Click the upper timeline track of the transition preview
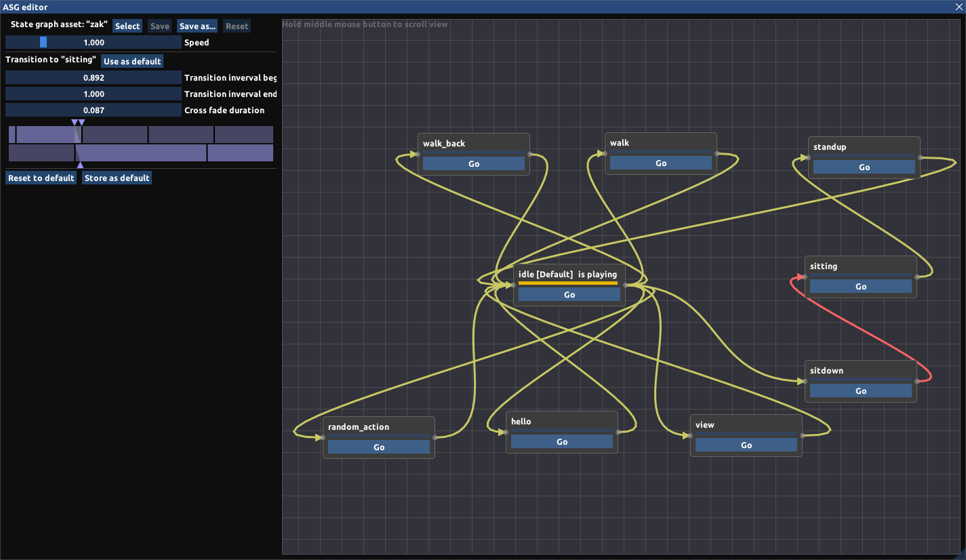 [x=141, y=134]
